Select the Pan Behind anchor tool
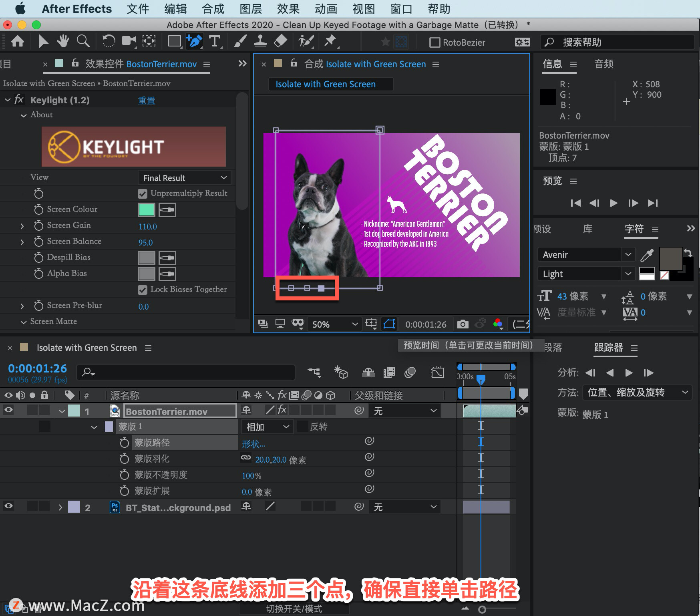 (149, 41)
